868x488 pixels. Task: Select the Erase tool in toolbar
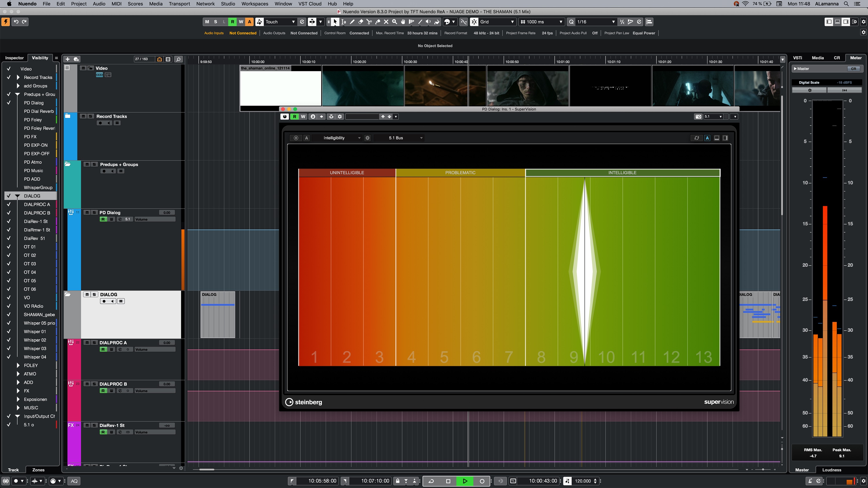[361, 22]
